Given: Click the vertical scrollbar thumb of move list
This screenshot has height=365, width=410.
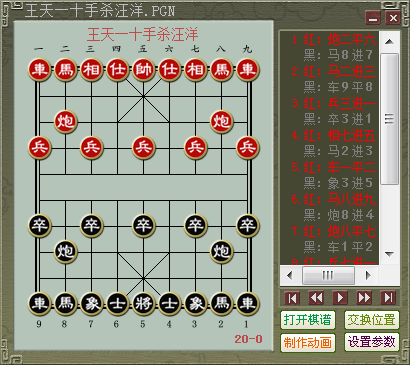Looking at the screenshot, I should tap(389, 119).
